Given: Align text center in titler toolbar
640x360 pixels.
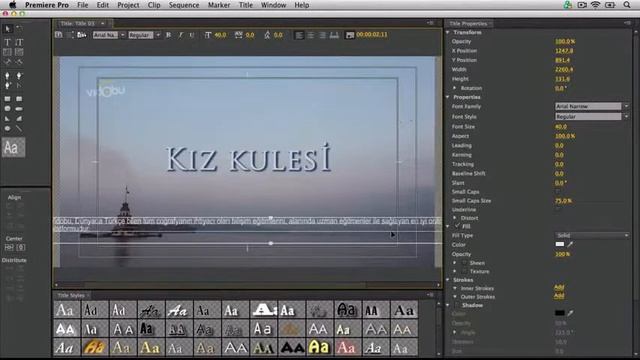Looking at the screenshot, I should [x=311, y=36].
